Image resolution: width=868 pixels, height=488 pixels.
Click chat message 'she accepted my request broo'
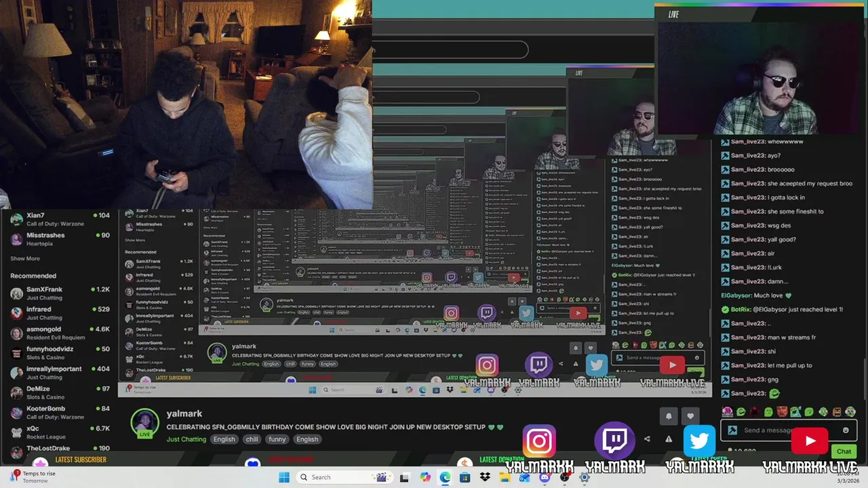pyautogui.click(x=787, y=184)
